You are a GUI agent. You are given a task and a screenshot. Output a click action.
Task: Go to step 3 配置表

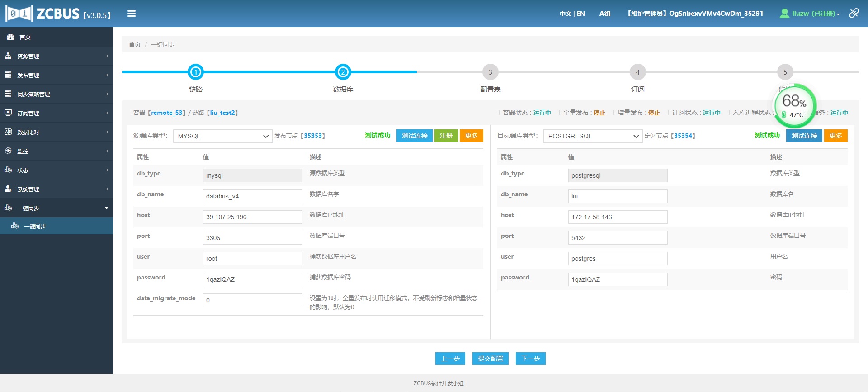tap(490, 72)
